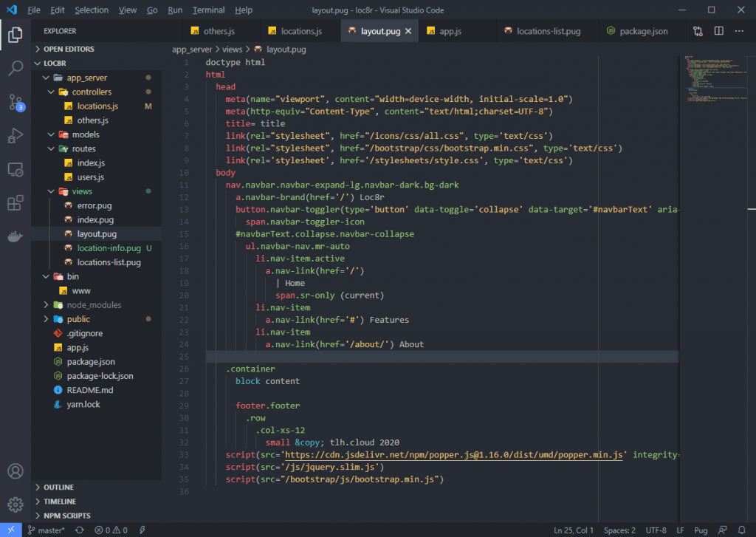Collapse the bin folder
756x537 pixels.
[46, 276]
